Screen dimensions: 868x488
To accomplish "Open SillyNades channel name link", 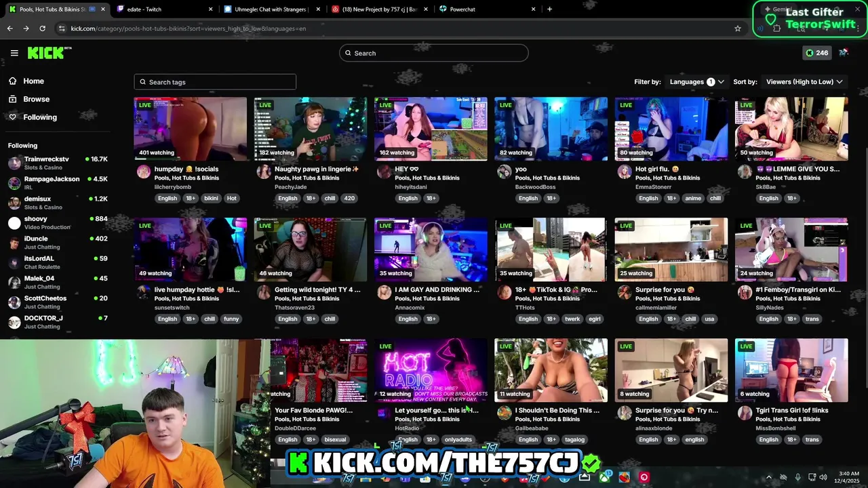I will pyautogui.click(x=770, y=308).
